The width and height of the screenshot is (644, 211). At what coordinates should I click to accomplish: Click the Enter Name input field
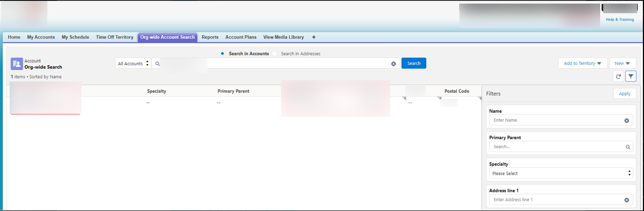pyautogui.click(x=556, y=120)
